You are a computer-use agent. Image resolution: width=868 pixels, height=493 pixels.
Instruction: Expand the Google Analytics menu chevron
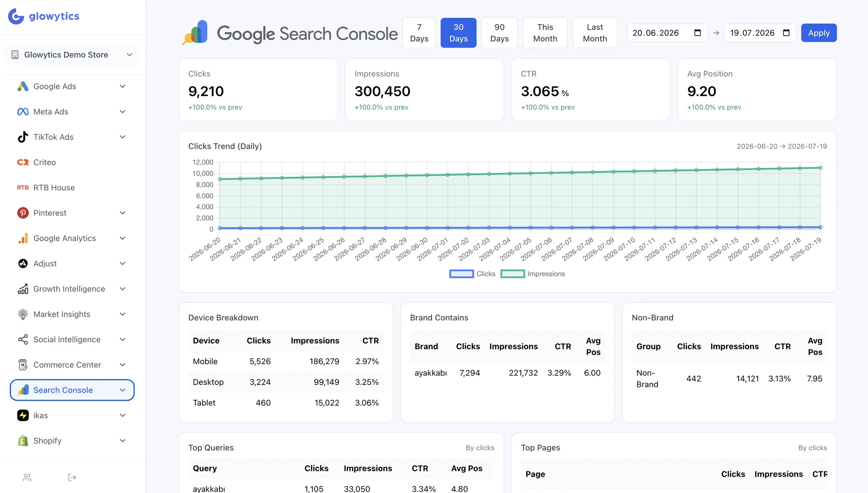tap(122, 238)
